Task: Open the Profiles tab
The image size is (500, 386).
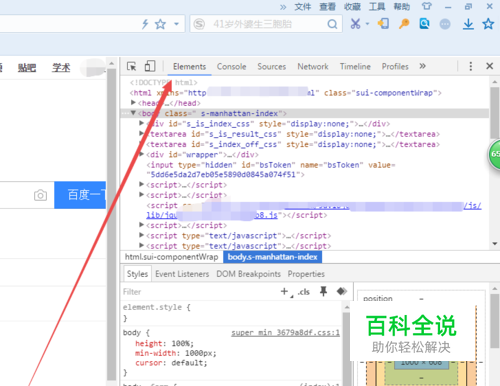Action: [395, 67]
